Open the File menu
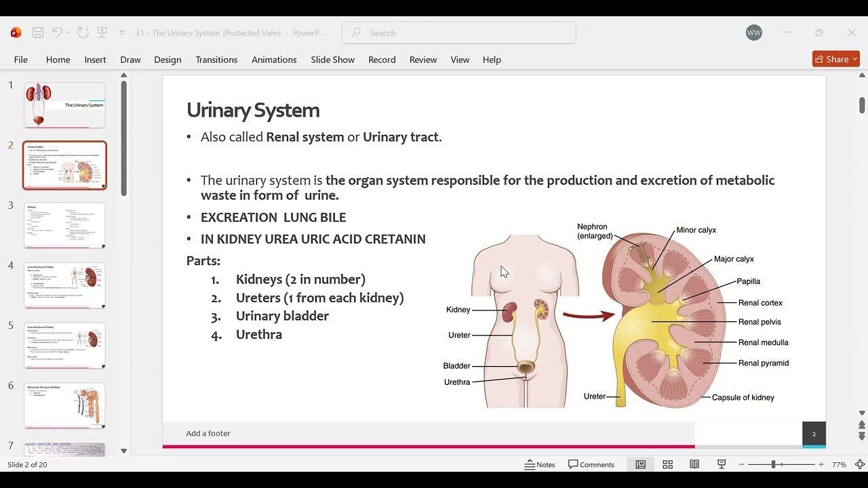The width and height of the screenshot is (868, 488). (21, 60)
